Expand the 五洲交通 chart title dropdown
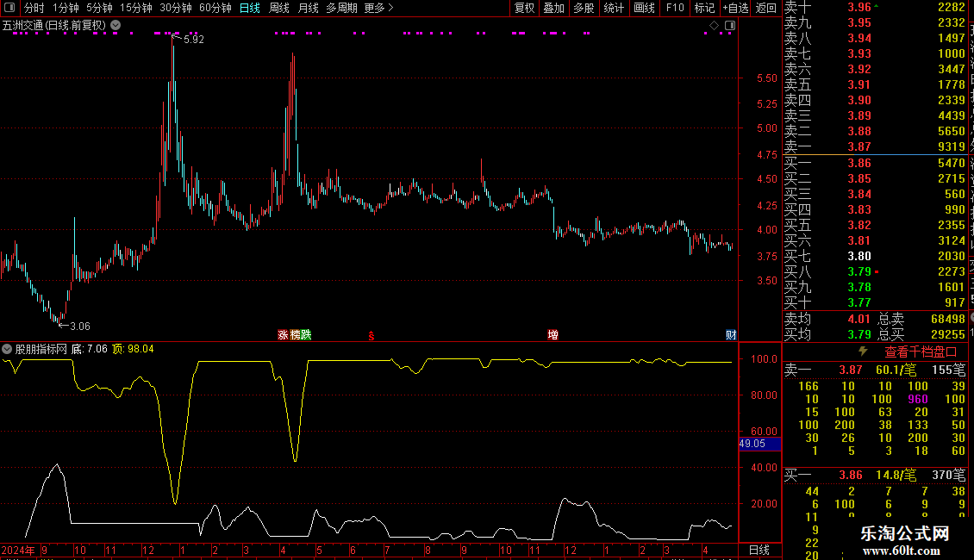This screenshot has width=974, height=560. 116,26
